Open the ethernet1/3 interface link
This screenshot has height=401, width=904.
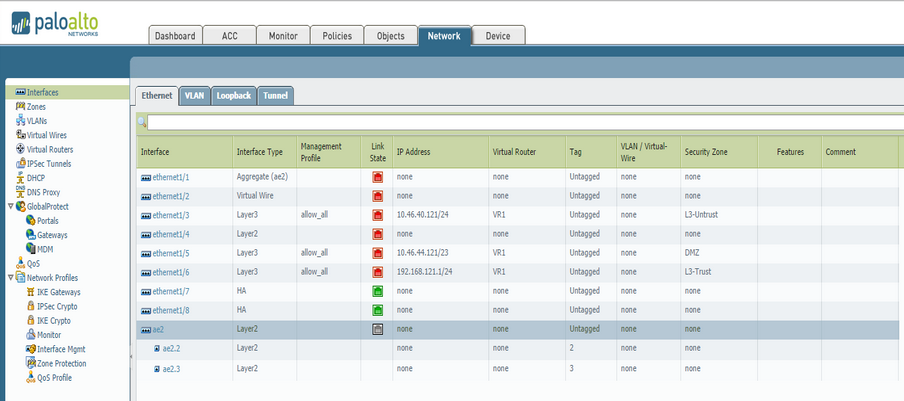pos(171,215)
